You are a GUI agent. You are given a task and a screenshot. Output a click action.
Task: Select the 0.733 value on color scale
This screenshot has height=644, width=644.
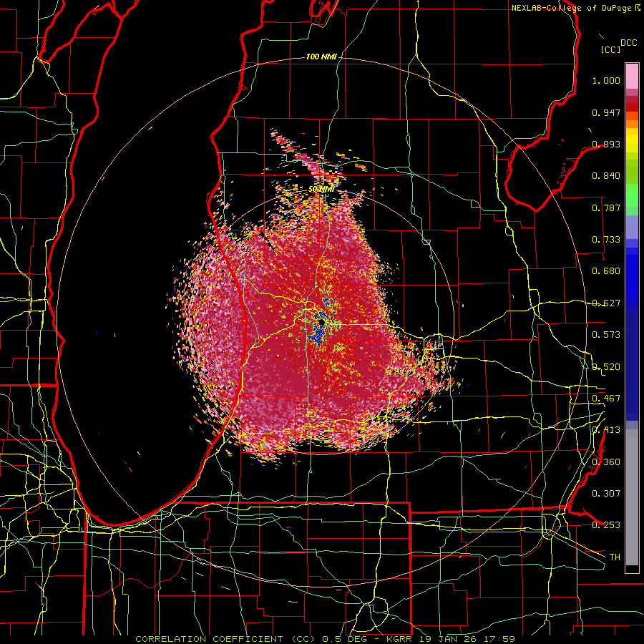(x=606, y=240)
